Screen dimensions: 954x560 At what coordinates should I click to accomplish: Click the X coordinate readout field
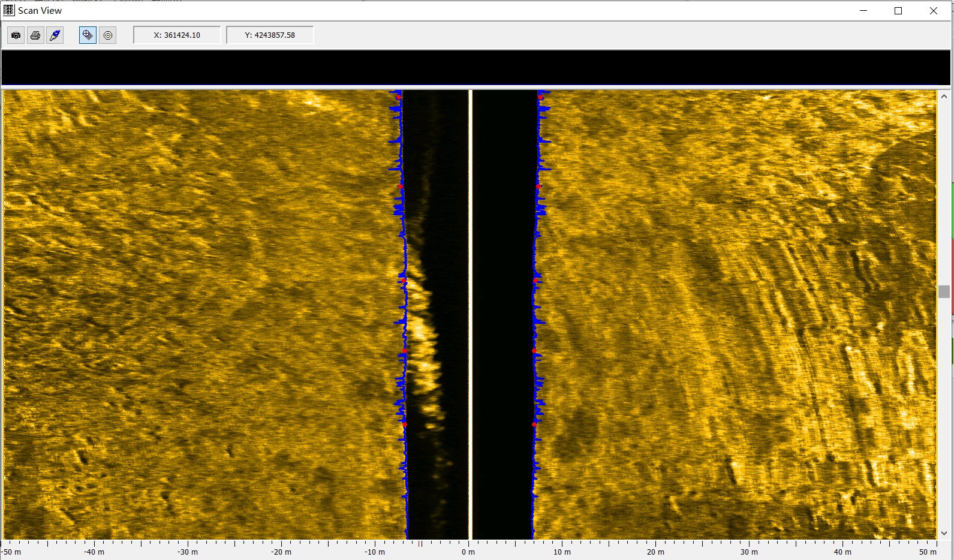[x=177, y=35]
